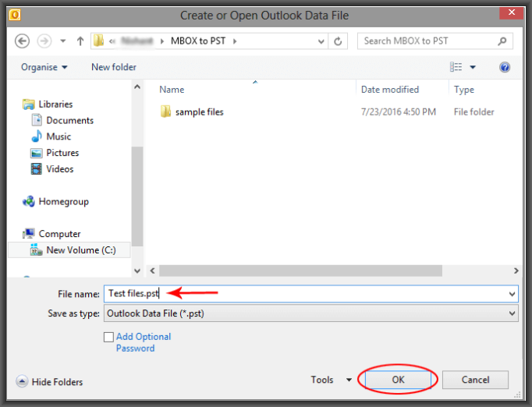Confirm with the OK button
Viewport: 532px width, 407px height.
pos(398,380)
